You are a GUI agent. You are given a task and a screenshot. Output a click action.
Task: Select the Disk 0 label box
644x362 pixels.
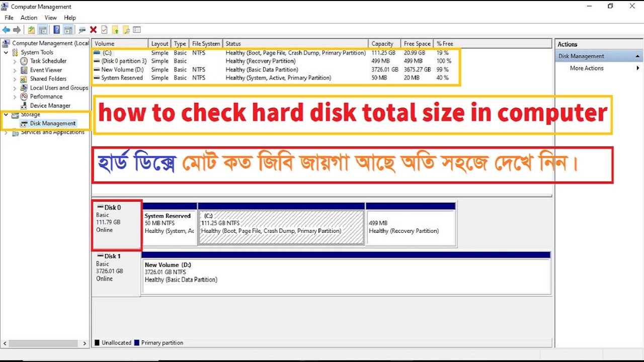click(117, 225)
